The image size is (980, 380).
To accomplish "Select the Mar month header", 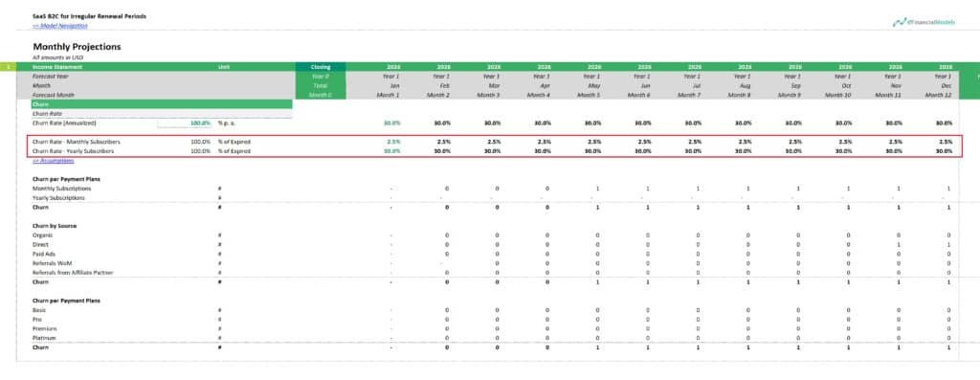I will coord(495,85).
